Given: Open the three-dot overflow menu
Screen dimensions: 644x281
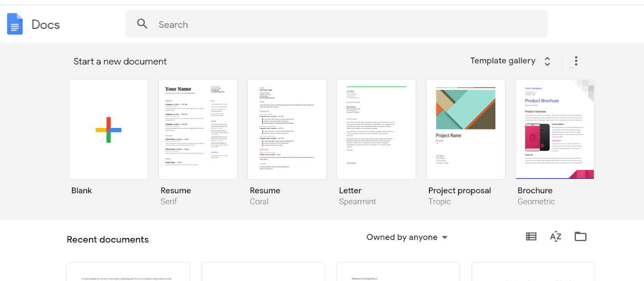Looking at the screenshot, I should [576, 61].
